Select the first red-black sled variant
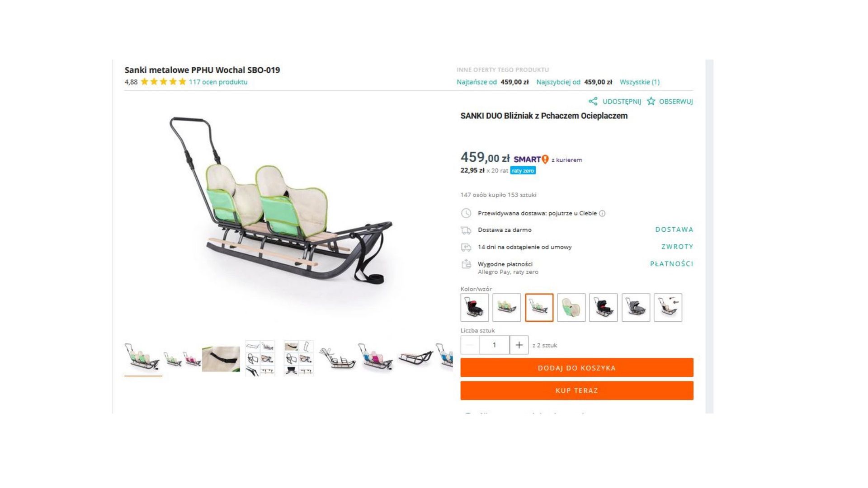The image size is (868, 488). (x=475, y=308)
